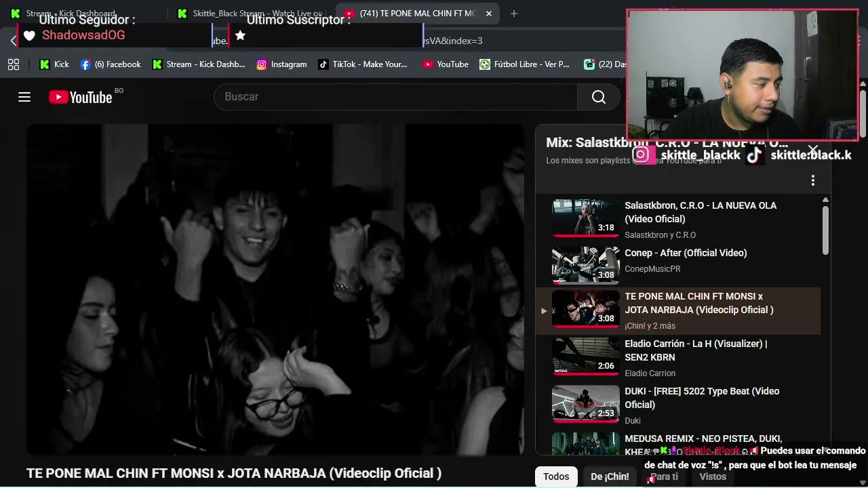Click the Buscar search field
Screen dimensions: 868x488
pyautogui.click(x=395, y=97)
